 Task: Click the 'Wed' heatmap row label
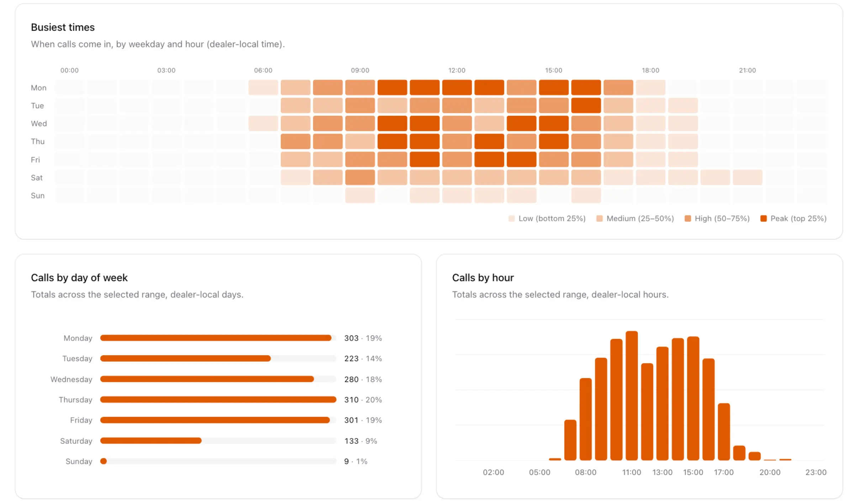39,123
